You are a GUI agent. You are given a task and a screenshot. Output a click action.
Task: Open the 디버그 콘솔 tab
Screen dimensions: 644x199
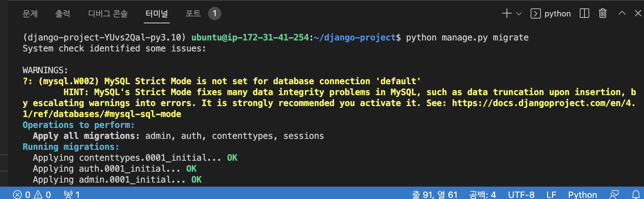[108, 13]
